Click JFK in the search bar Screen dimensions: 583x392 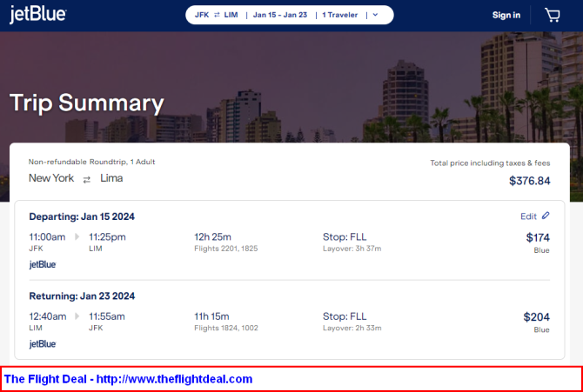pos(202,16)
